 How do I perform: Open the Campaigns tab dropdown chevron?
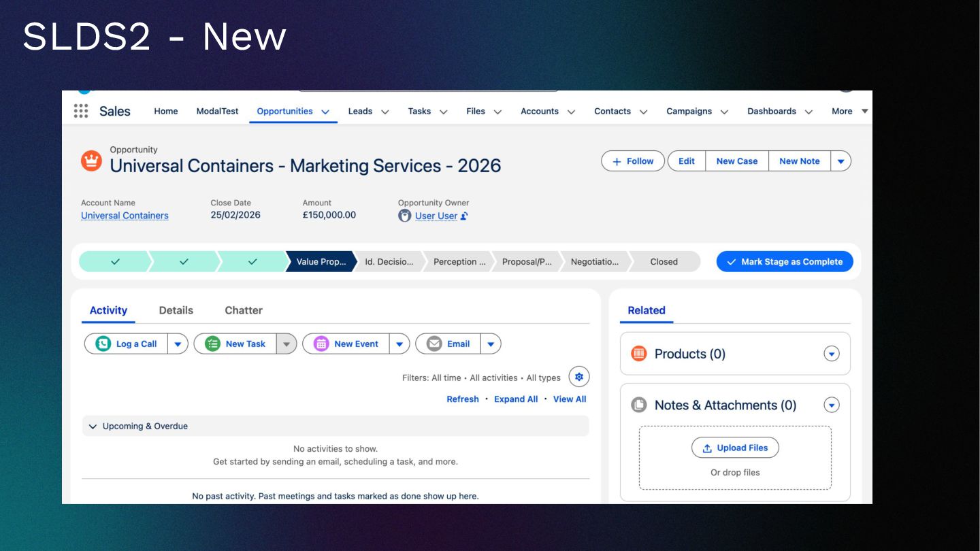tap(724, 112)
